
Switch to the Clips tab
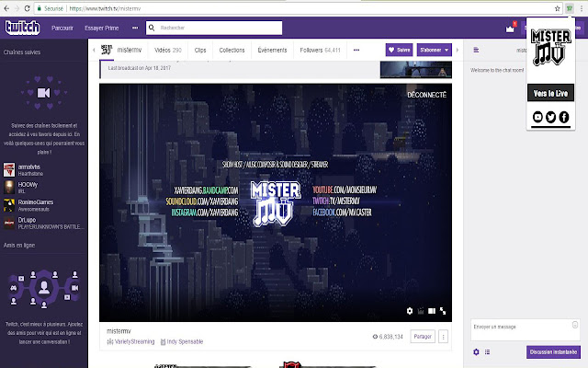pos(200,50)
